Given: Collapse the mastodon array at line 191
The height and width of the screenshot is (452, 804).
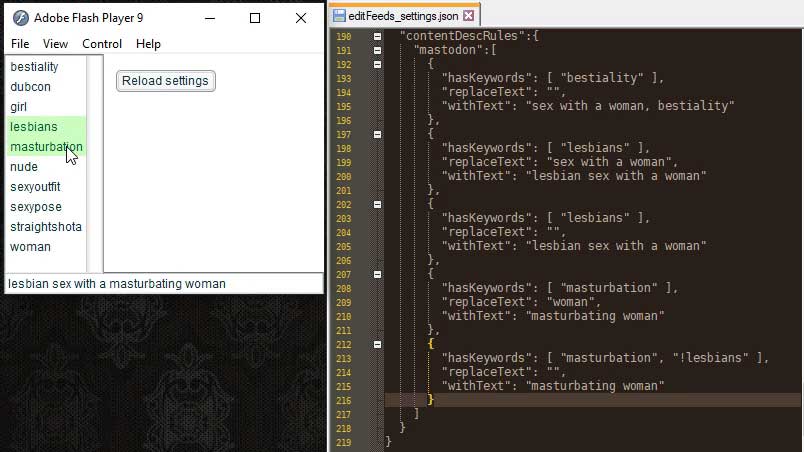Looking at the screenshot, I should (377, 49).
